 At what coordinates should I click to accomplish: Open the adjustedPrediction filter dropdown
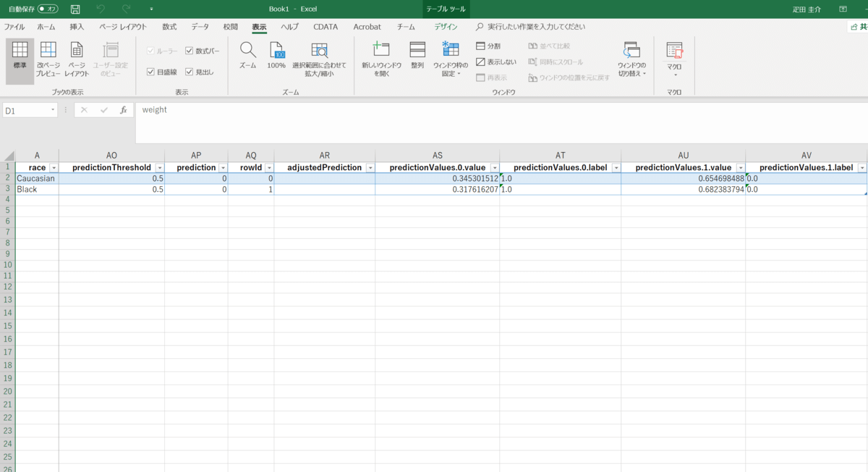pyautogui.click(x=370, y=168)
